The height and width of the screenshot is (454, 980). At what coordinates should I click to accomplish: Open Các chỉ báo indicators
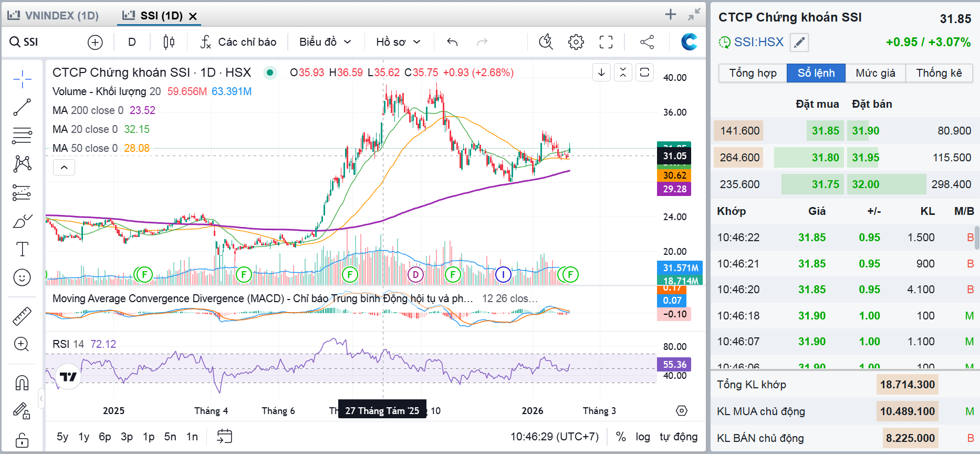pos(238,42)
